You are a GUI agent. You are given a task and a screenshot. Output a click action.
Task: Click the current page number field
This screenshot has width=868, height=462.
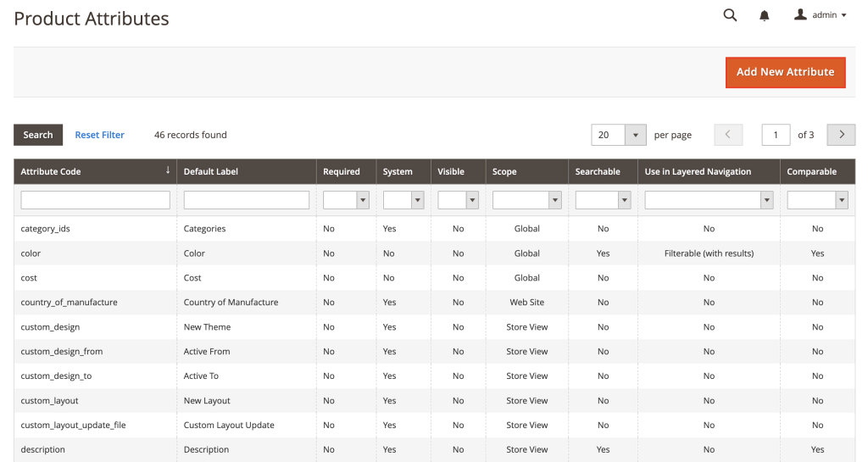776,135
